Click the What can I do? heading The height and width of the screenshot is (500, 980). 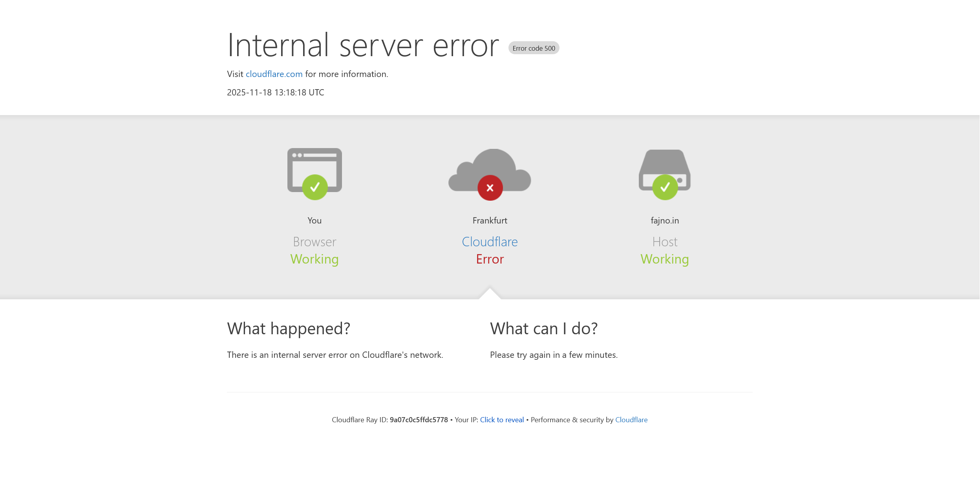pyautogui.click(x=544, y=329)
